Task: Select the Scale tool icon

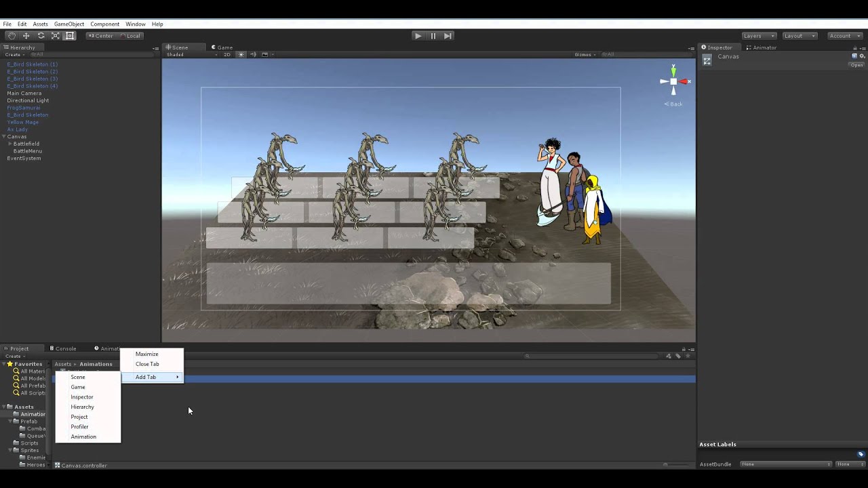Action: [56, 36]
